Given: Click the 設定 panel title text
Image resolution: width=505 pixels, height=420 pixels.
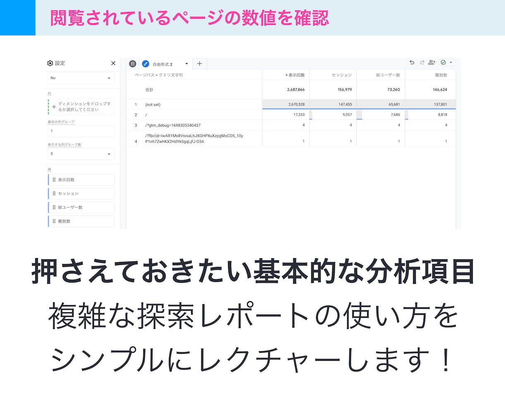Looking at the screenshot, I should pos(60,63).
